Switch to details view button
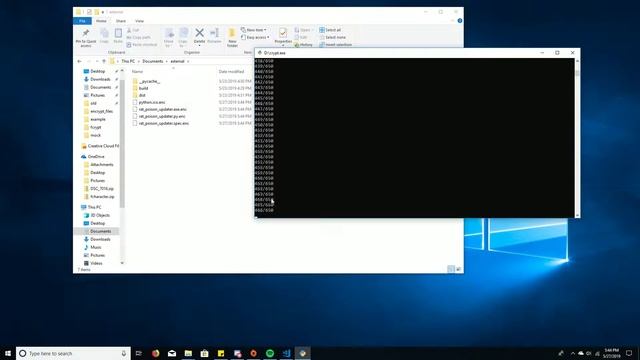 (x=451, y=269)
